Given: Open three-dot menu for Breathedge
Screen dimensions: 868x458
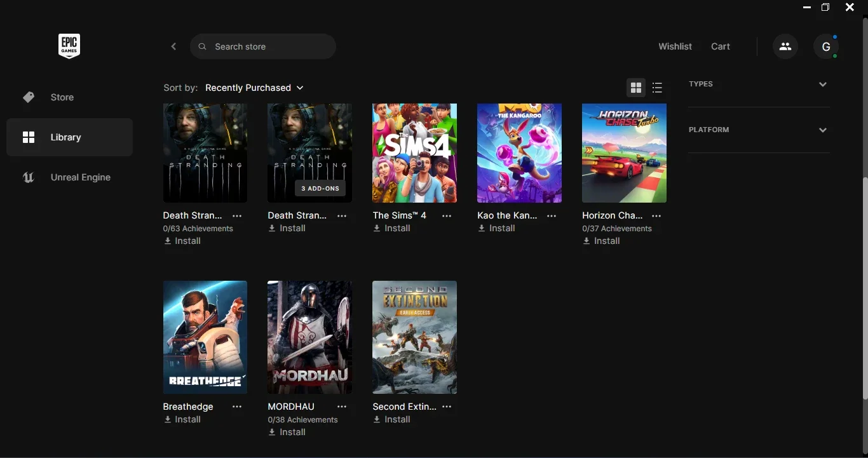Looking at the screenshot, I should (x=237, y=407).
